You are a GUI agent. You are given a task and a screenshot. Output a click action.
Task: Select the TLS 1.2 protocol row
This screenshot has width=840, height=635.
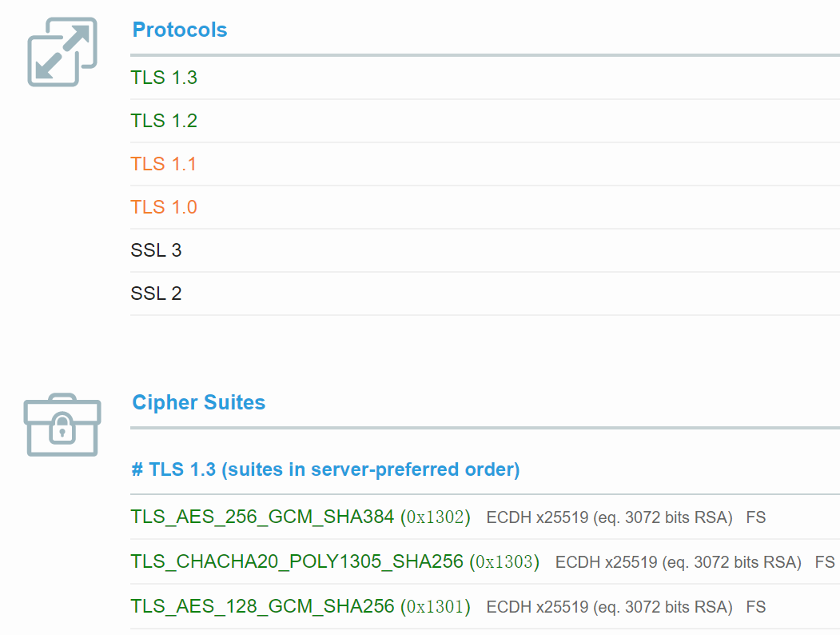point(164,122)
